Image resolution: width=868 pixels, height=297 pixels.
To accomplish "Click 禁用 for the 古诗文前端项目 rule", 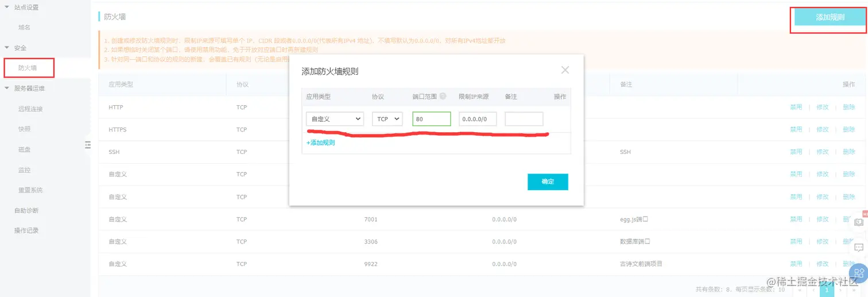I will (x=796, y=264).
